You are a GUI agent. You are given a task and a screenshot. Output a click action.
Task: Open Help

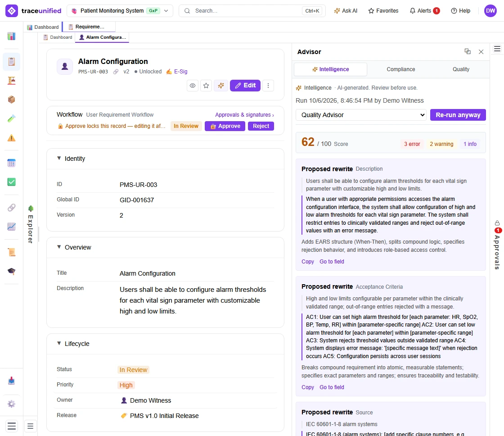tap(460, 11)
